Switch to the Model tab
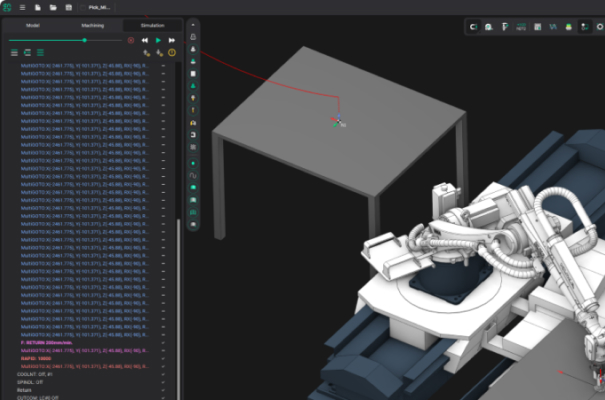Viewport: 605px width, 400px height. (x=33, y=25)
